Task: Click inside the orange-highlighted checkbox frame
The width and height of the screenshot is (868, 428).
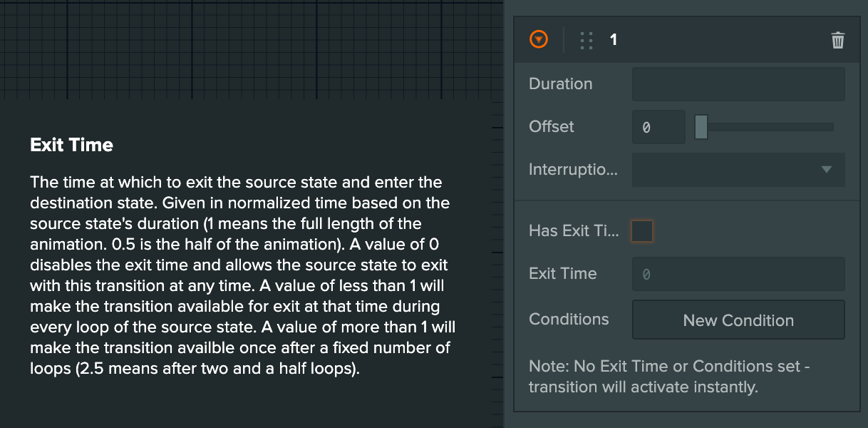Action: [x=642, y=230]
